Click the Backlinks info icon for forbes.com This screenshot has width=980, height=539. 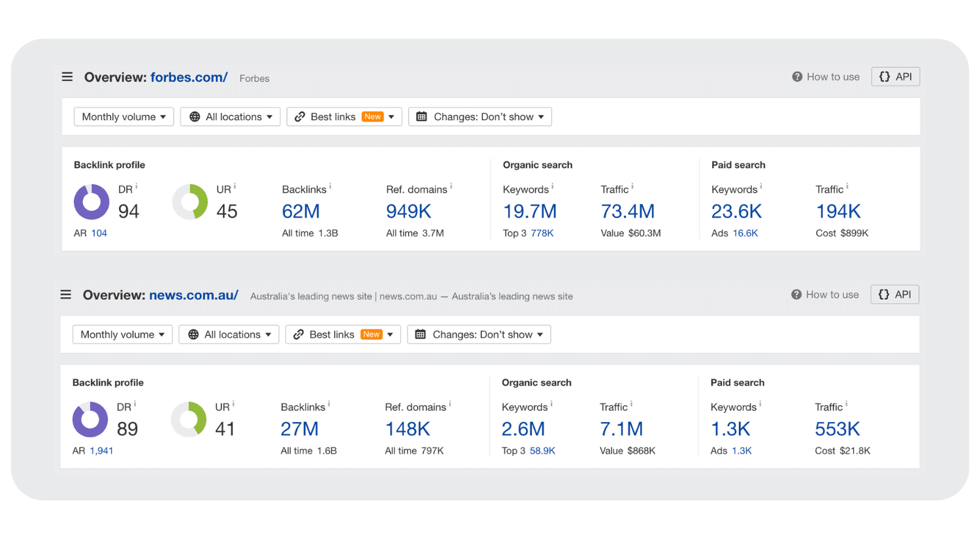(x=330, y=187)
